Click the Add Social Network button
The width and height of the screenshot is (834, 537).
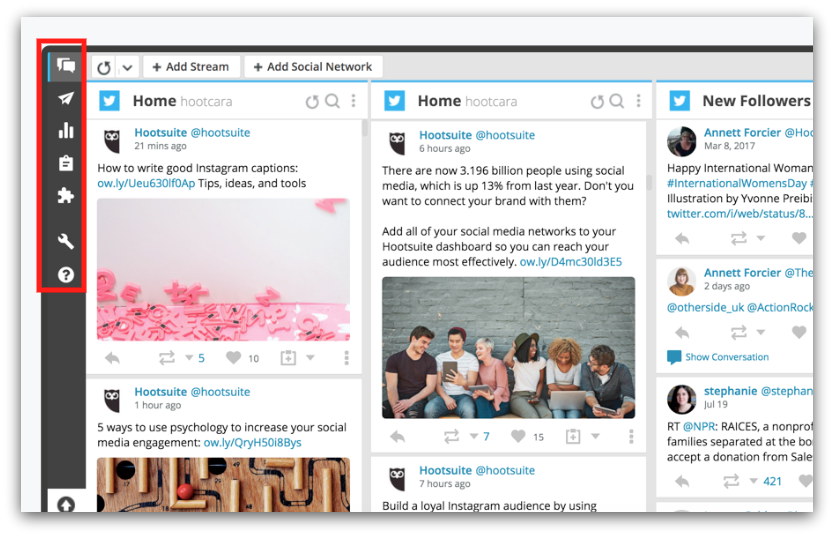[x=313, y=67]
